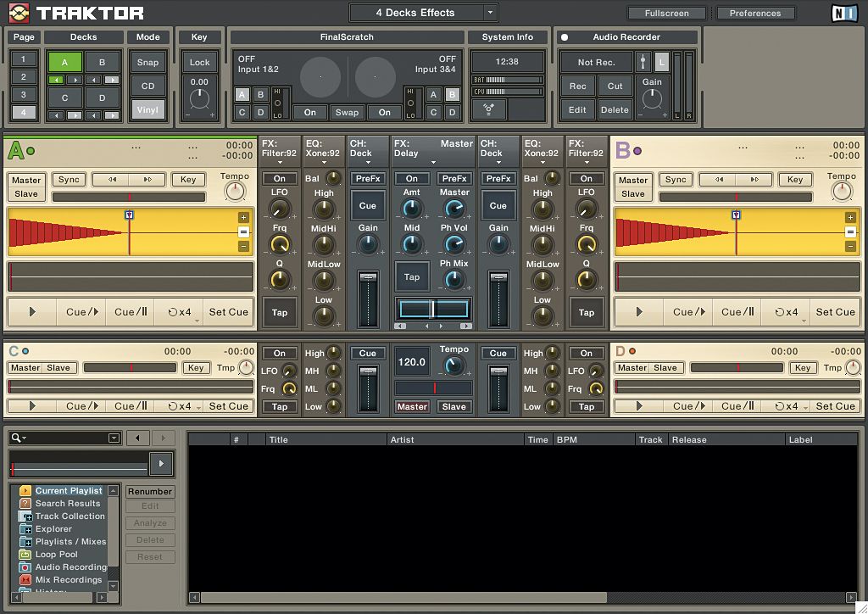Click Deck B forward pitch bend arrow

754,180
